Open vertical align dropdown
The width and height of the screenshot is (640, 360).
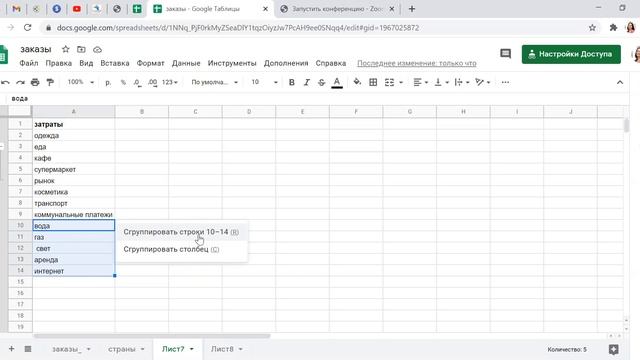tap(441, 82)
